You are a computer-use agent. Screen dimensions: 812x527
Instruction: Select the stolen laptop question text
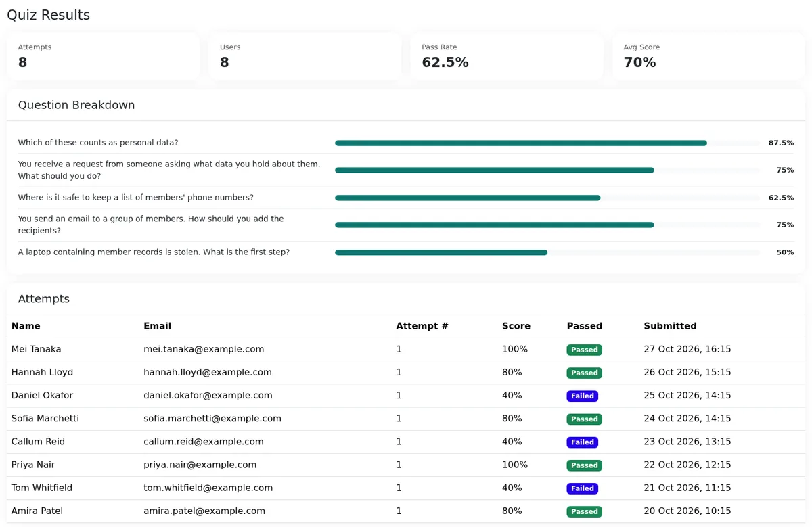[154, 252]
